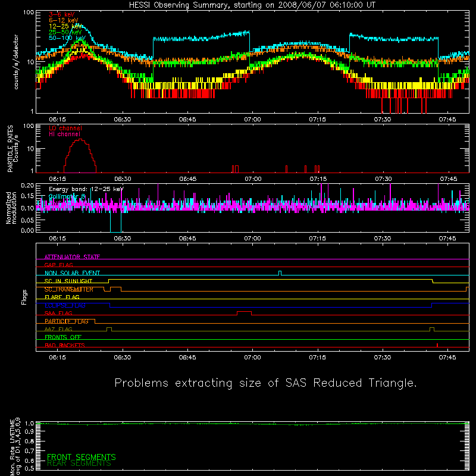Click the REAR SEGMENTS legend label
476x476 pixels.
point(79,464)
